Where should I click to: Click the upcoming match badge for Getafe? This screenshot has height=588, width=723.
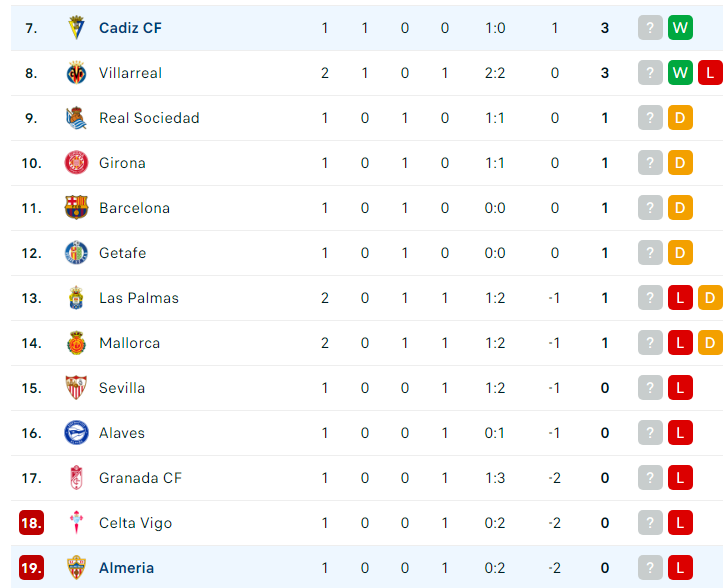(x=650, y=253)
